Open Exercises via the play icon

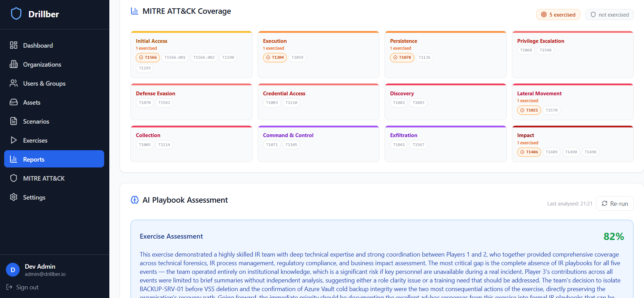pos(14,140)
